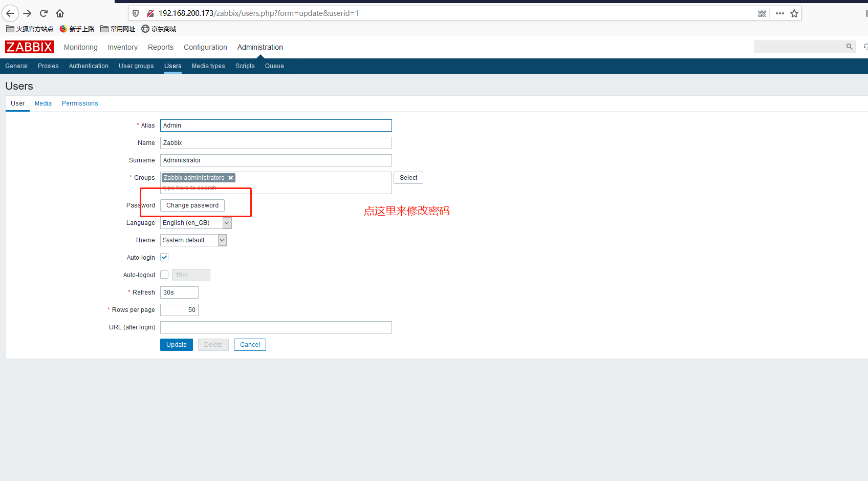Switch to the Media tab

click(43, 103)
